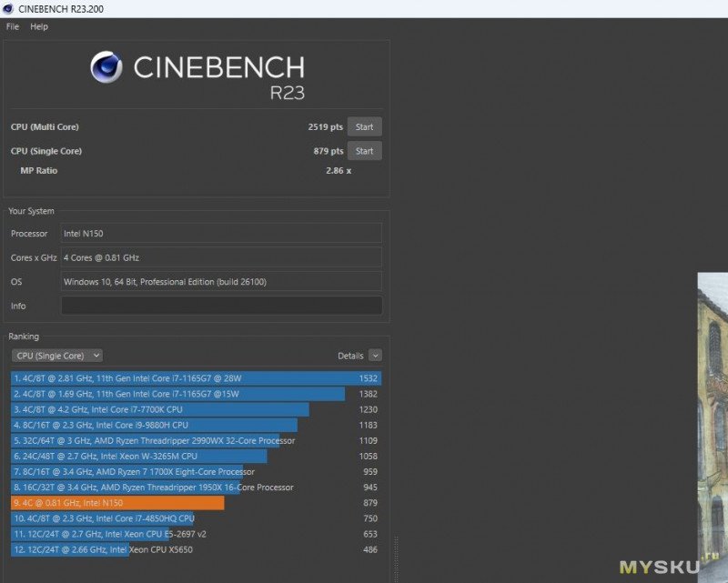Click the Cinebench icon in the title bar
The image size is (728, 583).
(7, 8)
